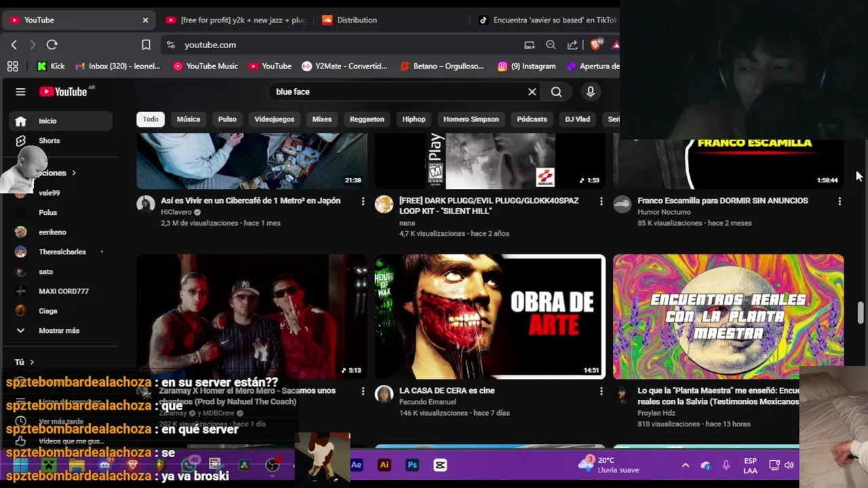Screen dimensions: 868x488
Task: Open the Y2Mate bookmark
Action: pyautogui.click(x=344, y=66)
